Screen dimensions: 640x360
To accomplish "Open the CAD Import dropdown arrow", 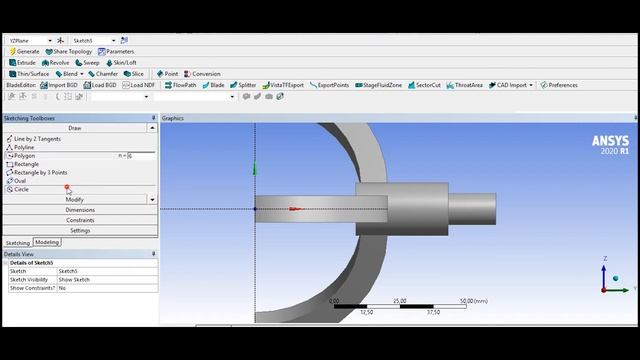I will click(531, 85).
